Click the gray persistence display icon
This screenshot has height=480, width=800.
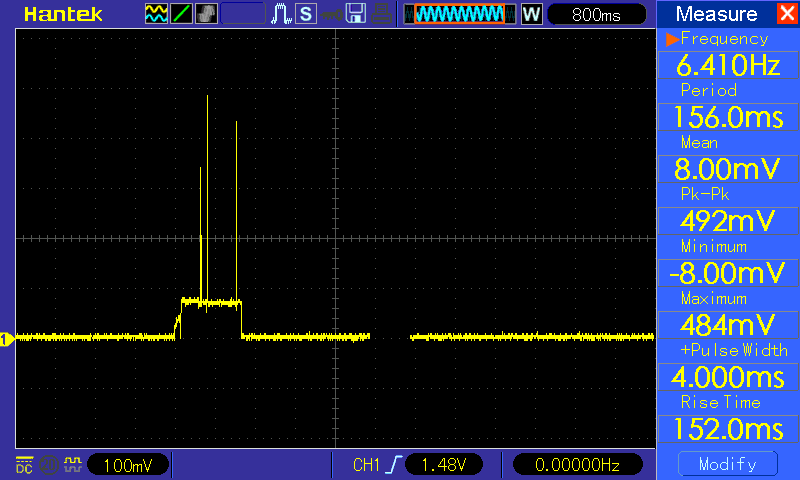click(x=206, y=14)
